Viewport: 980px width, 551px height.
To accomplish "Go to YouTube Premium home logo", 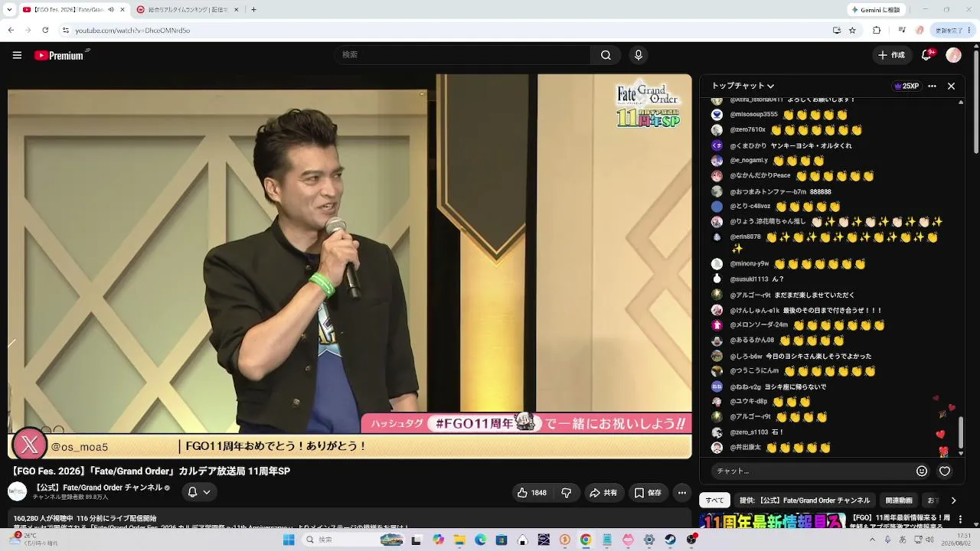I will 61,55.
